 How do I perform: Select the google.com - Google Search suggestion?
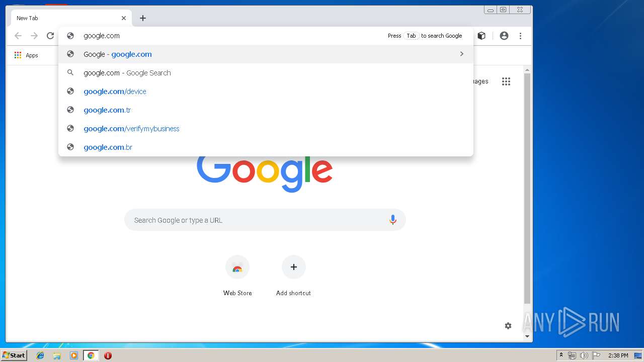[x=266, y=73]
